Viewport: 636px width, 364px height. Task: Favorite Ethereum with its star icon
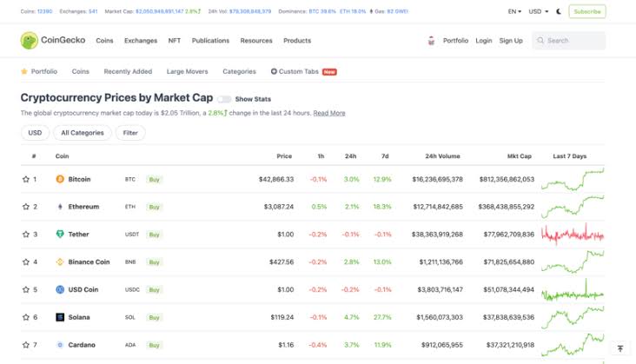tap(26, 207)
